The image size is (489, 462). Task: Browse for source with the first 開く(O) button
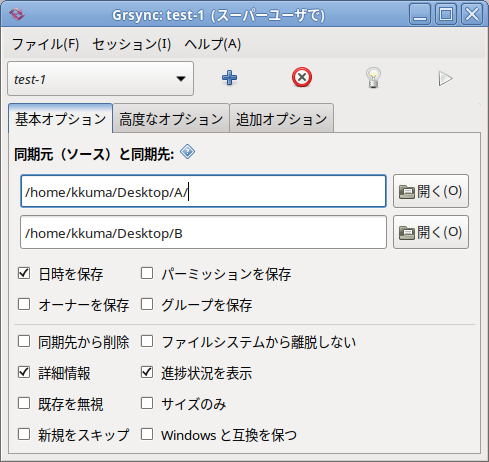[x=431, y=191]
